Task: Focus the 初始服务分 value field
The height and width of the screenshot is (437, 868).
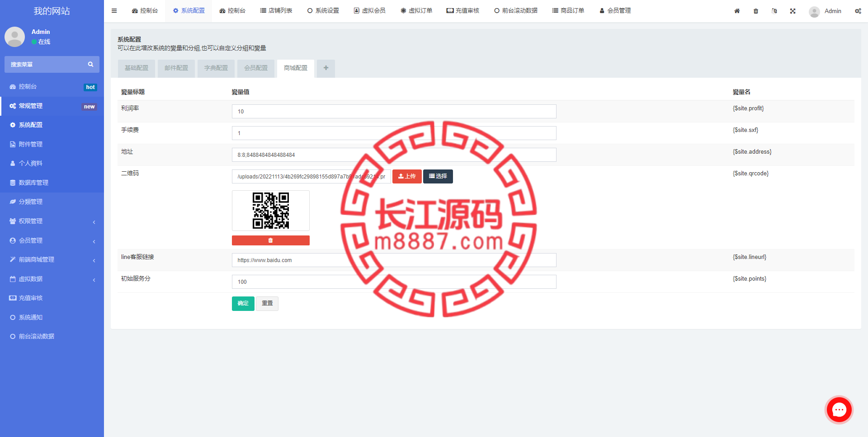Action: [394, 282]
